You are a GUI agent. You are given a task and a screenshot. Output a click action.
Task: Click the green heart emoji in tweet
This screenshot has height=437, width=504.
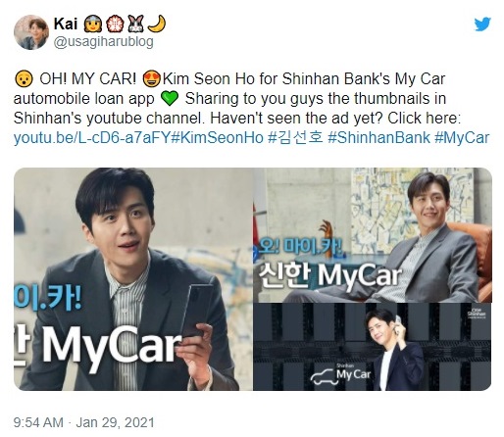click(170, 98)
